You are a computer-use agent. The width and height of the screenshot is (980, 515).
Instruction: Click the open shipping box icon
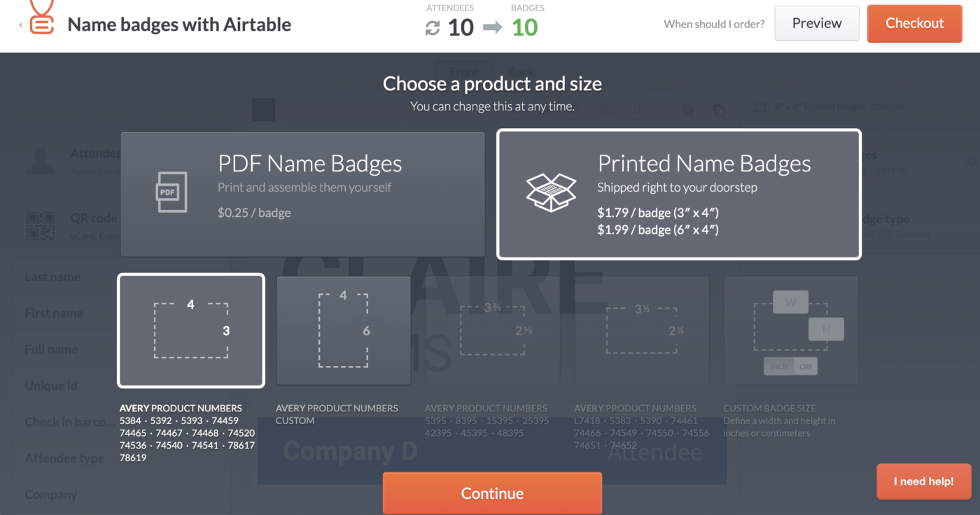pos(551,192)
